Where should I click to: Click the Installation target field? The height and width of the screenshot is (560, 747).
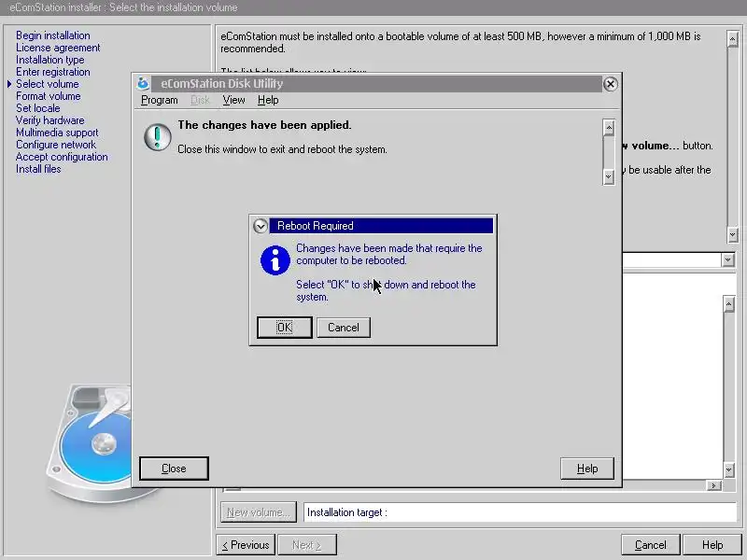pos(520,512)
